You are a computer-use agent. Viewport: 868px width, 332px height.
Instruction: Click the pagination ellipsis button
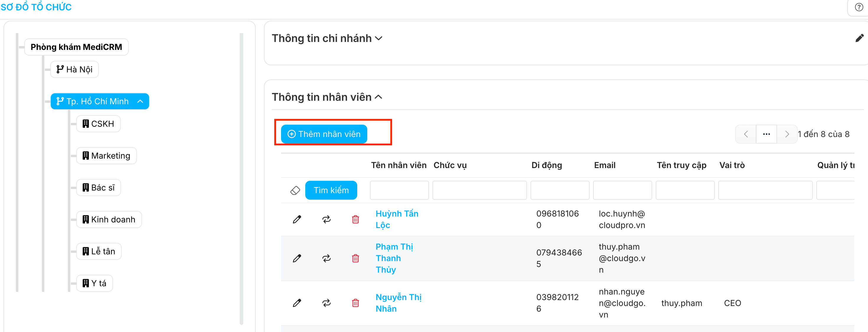coord(766,134)
